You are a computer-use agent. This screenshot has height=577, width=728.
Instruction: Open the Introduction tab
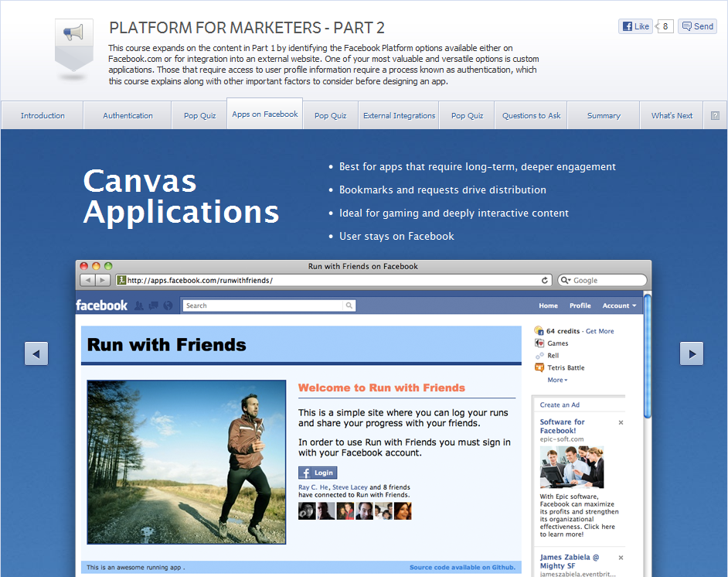coord(43,115)
